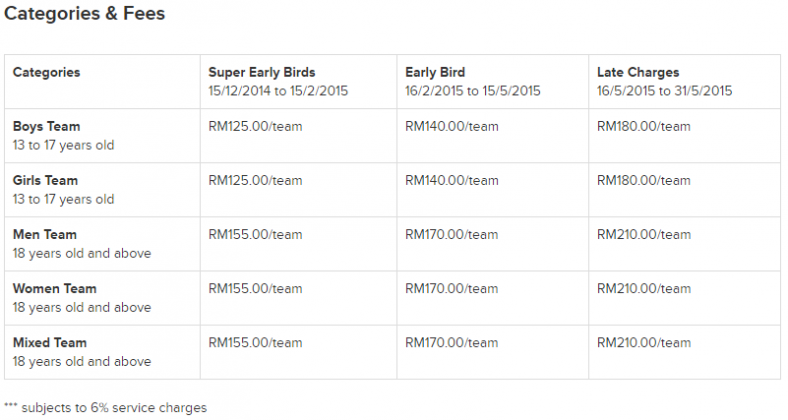Select the Women Team row label

pyautogui.click(x=55, y=289)
